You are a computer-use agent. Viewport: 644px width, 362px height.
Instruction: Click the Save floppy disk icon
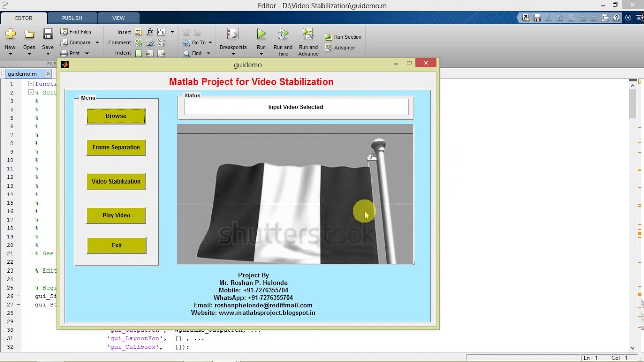(x=48, y=34)
